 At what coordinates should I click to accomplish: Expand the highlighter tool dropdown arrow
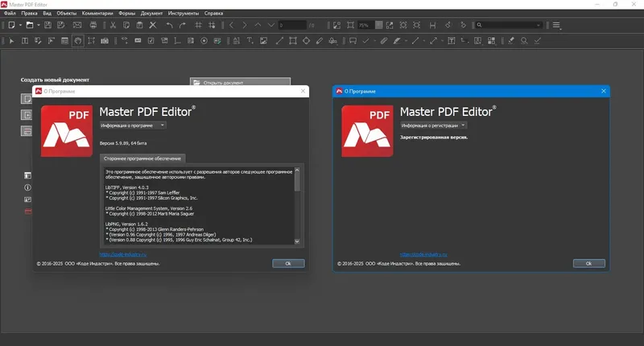pyautogui.click(x=407, y=41)
